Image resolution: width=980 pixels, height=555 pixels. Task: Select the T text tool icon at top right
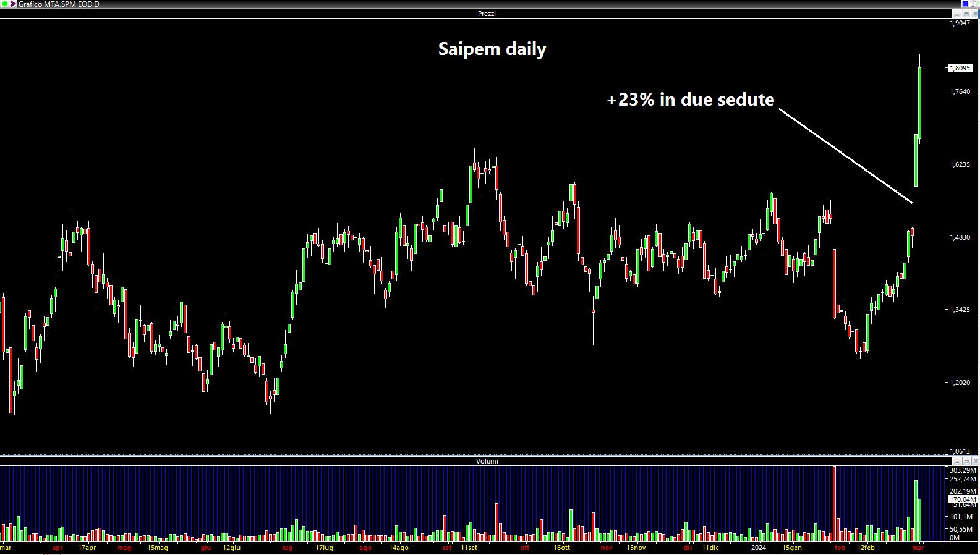[x=974, y=4]
